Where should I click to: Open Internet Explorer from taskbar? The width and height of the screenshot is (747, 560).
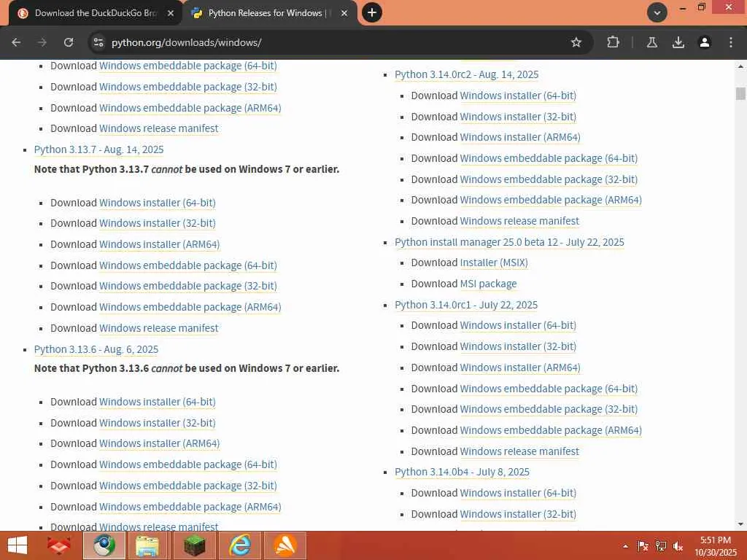(239, 545)
